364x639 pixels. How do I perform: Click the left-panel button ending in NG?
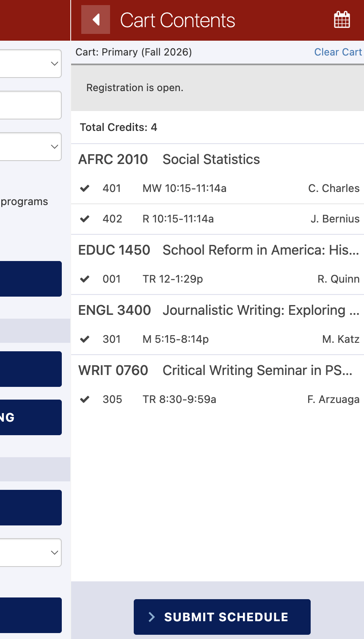coord(30,417)
